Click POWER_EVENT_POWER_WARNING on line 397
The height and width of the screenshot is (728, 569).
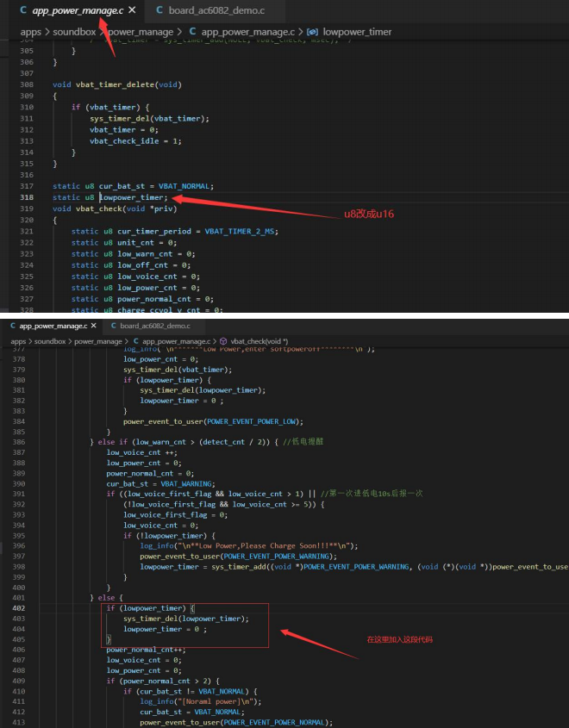(277, 557)
